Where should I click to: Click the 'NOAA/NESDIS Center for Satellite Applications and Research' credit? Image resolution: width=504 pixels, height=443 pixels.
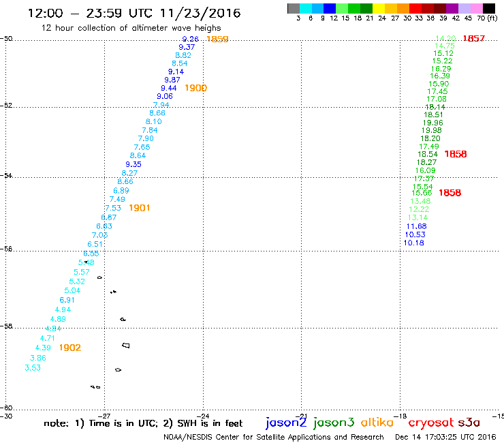(274, 437)
